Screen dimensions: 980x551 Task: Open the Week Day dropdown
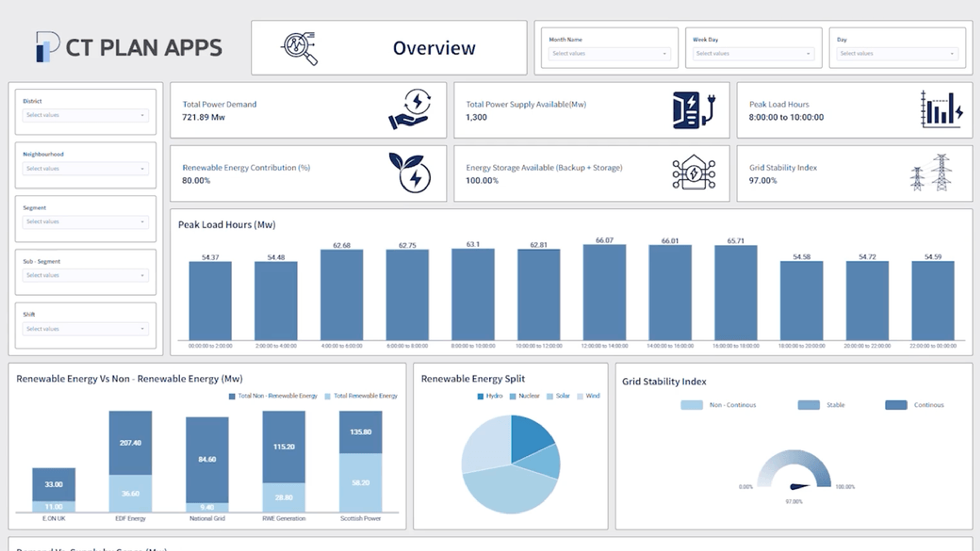click(x=753, y=54)
